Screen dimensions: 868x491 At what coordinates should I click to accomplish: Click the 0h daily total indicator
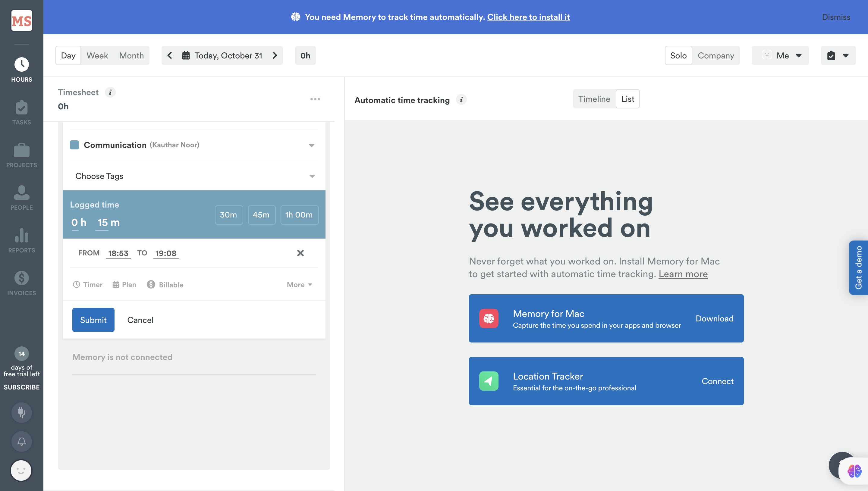[305, 55]
